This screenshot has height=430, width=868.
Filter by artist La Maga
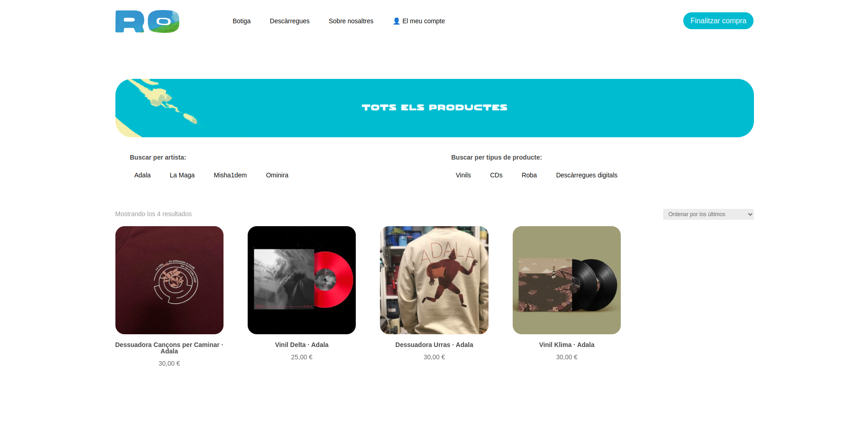coord(182,175)
